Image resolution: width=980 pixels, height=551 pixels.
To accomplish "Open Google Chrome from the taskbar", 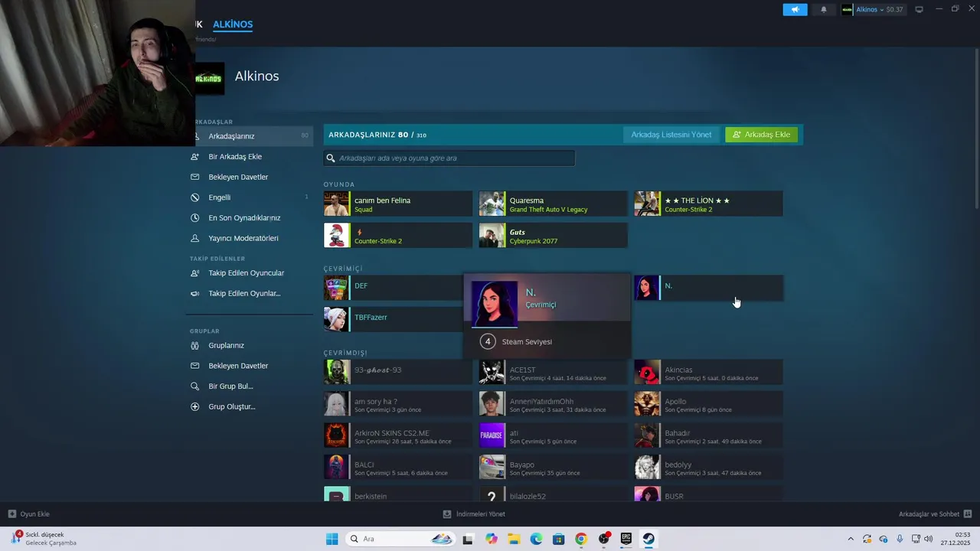I will [x=581, y=539].
